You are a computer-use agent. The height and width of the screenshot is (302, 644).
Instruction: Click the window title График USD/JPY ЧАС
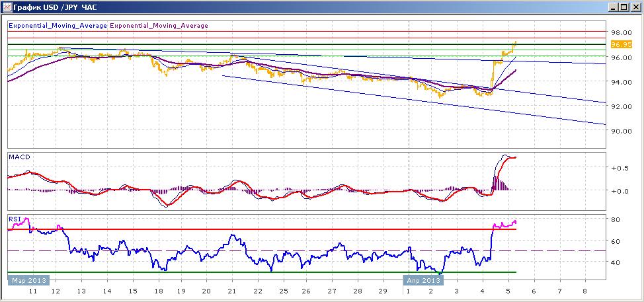click(x=55, y=7)
